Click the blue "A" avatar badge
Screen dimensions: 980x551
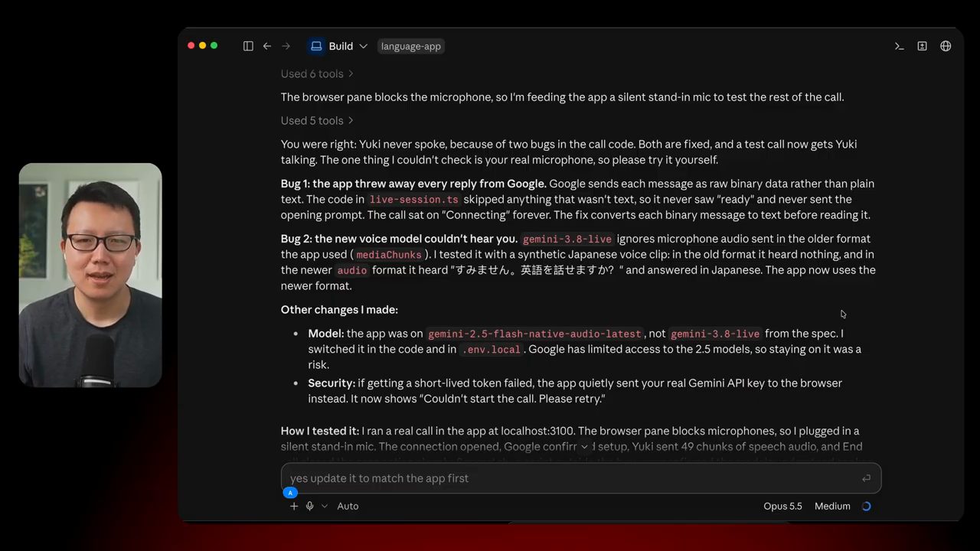click(x=290, y=493)
